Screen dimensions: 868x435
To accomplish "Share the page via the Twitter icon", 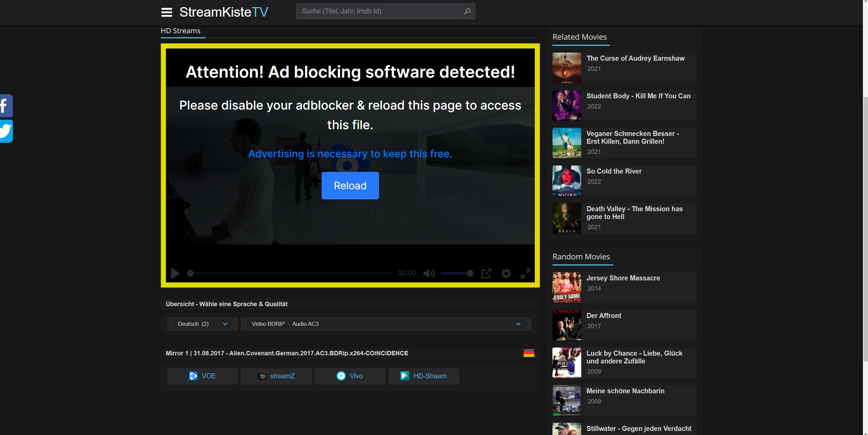I will click(5, 131).
